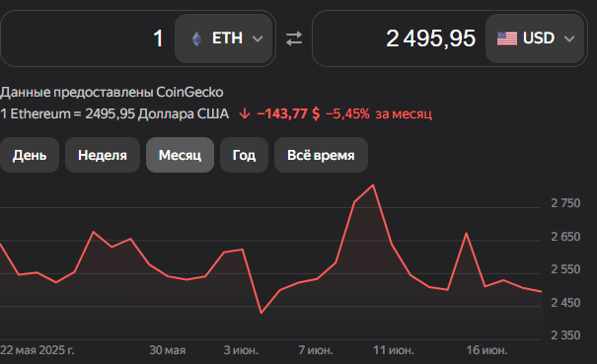The height and width of the screenshot is (364, 597).
Task: Click the 2 550 axis label
Action: (x=565, y=269)
